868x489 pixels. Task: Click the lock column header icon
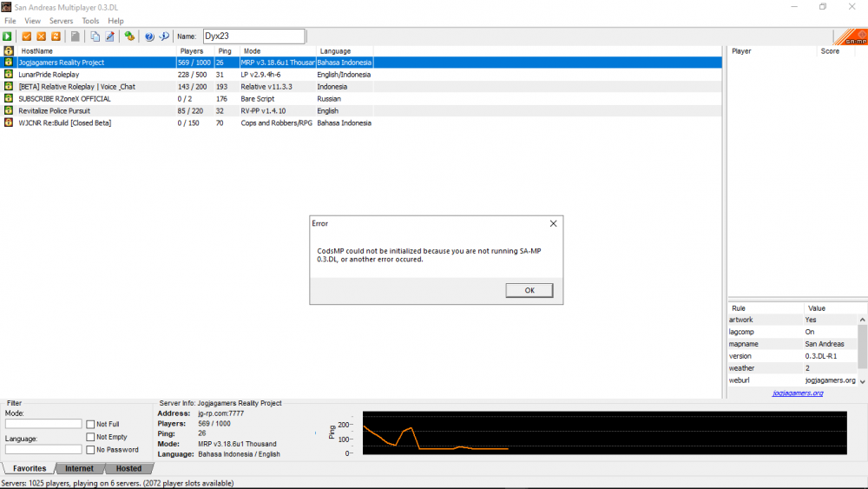point(9,50)
